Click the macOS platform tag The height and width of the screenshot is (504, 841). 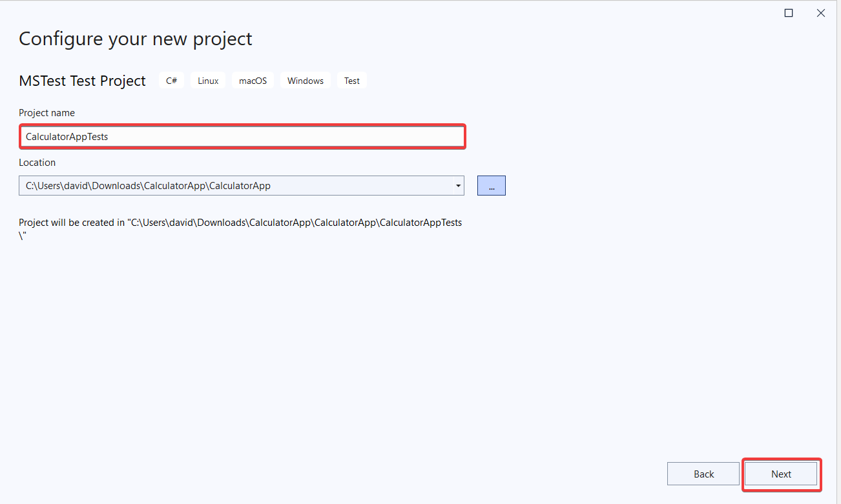point(252,80)
